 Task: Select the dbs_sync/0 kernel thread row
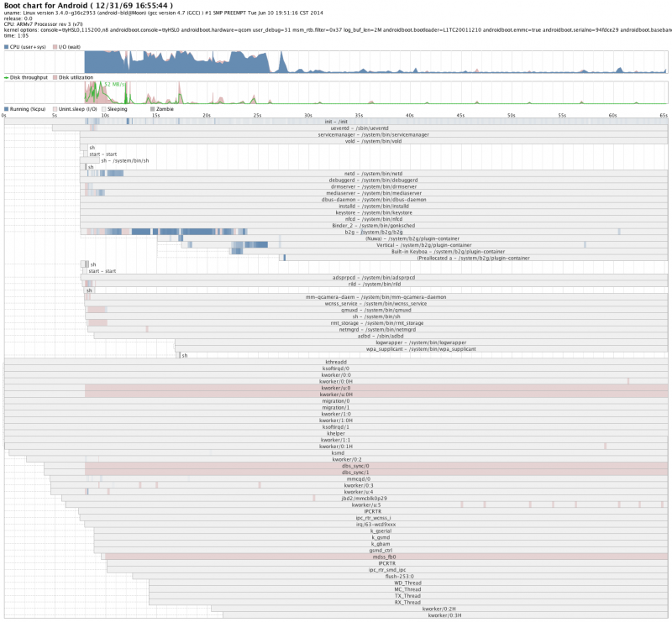pyautogui.click(x=355, y=466)
